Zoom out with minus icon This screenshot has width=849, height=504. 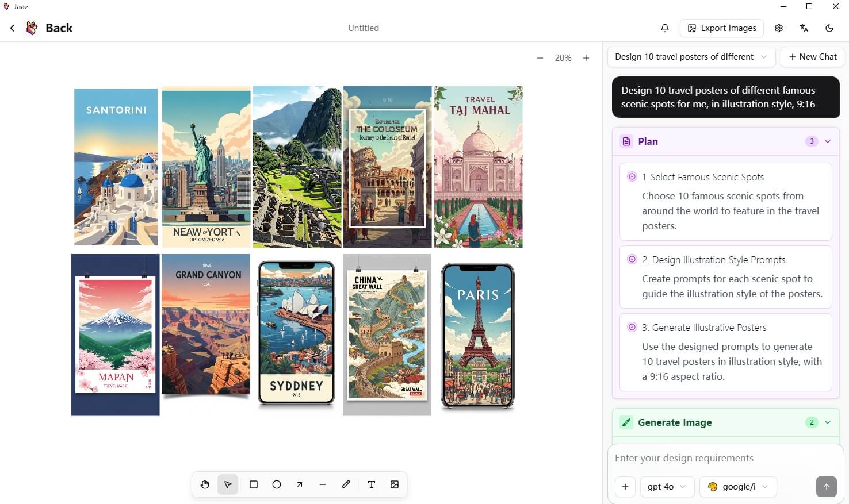[540, 58]
